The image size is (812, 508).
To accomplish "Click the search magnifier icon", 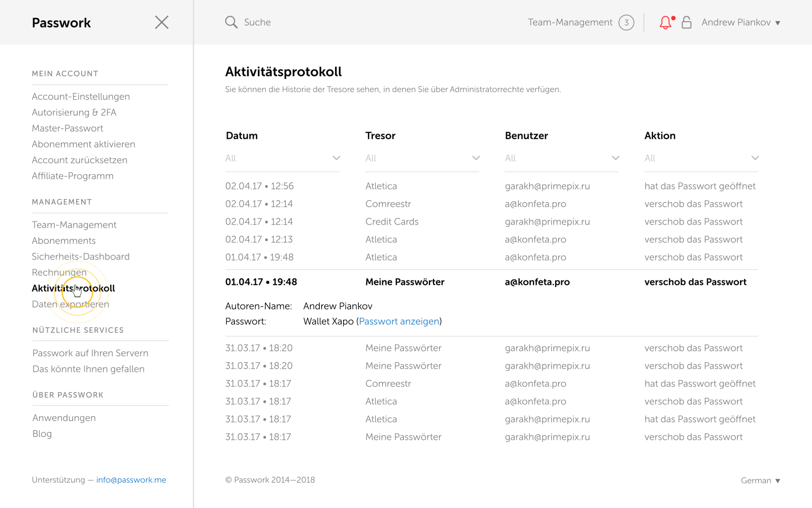I will 231,22.
